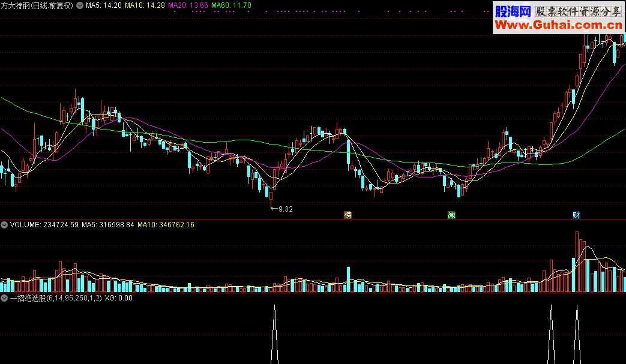Click the second XG signal spike

[552, 334]
